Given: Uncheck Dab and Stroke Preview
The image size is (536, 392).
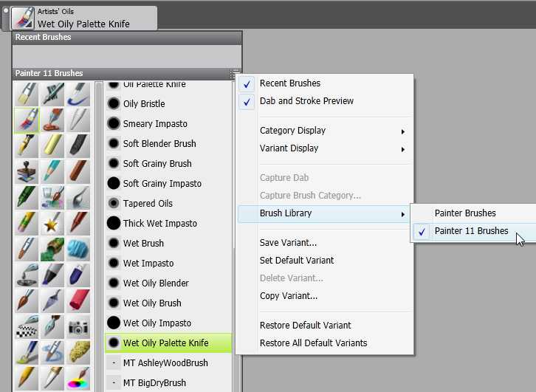Looking at the screenshot, I should click(306, 101).
